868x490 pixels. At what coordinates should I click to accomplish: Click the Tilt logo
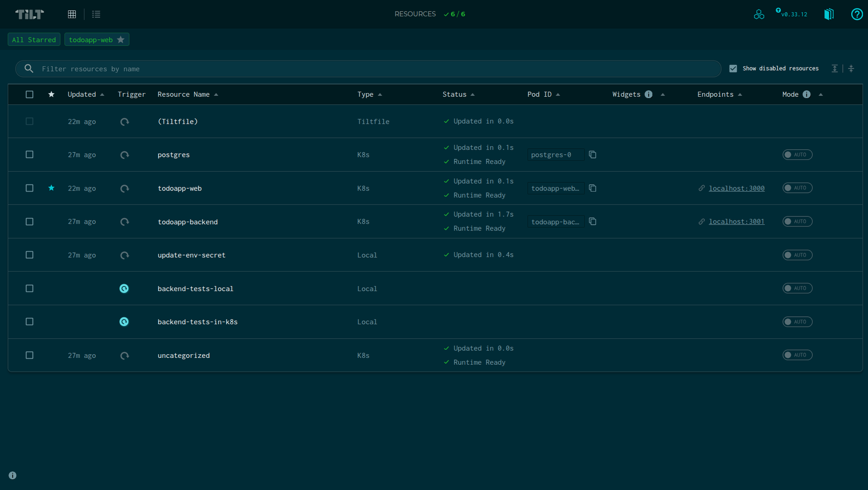coord(29,14)
